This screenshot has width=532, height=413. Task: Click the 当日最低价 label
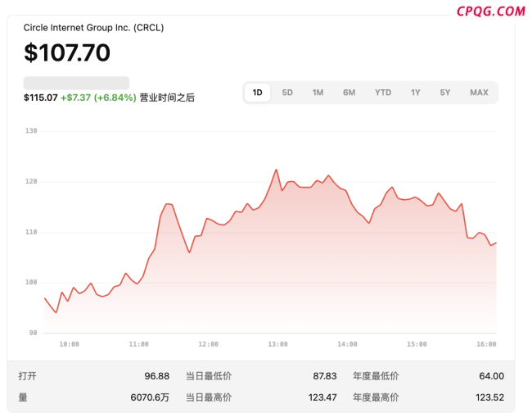(x=209, y=376)
